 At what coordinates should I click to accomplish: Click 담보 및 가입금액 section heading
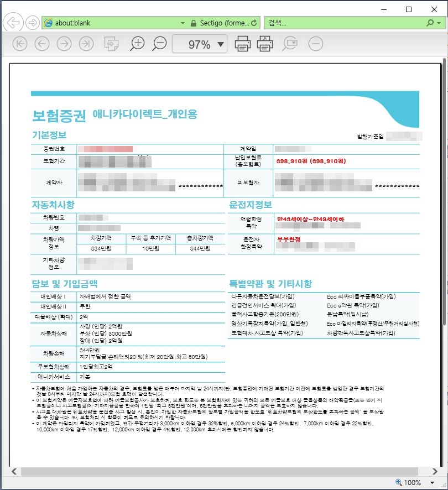[x=65, y=284]
